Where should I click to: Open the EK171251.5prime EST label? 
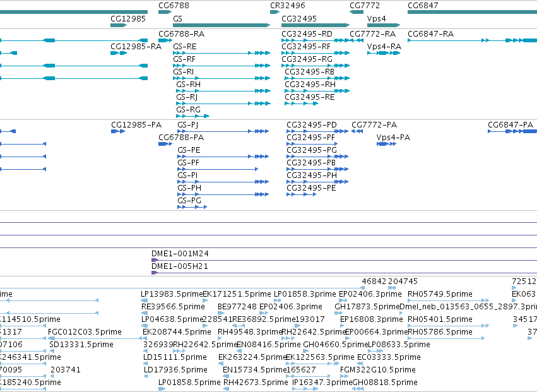pyautogui.click(x=237, y=294)
